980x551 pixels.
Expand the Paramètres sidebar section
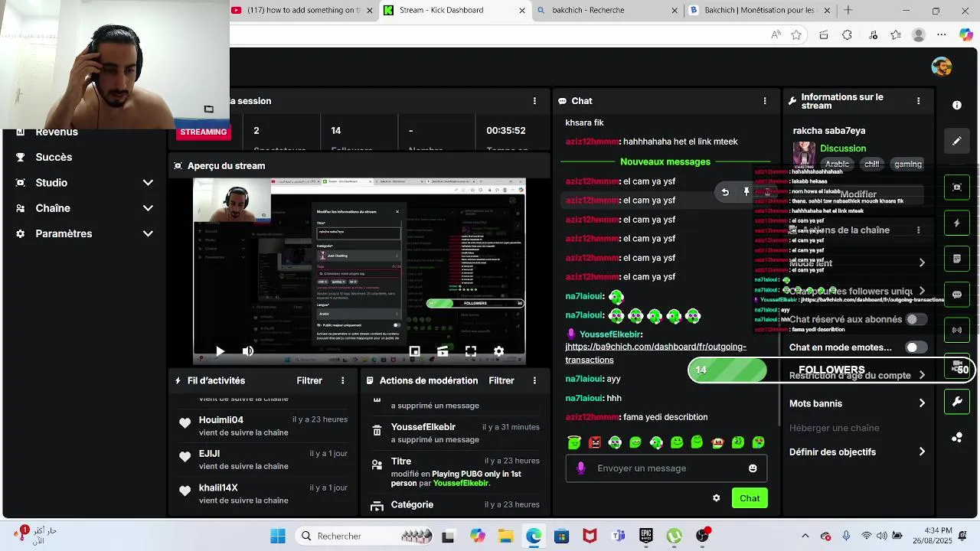[x=84, y=233]
